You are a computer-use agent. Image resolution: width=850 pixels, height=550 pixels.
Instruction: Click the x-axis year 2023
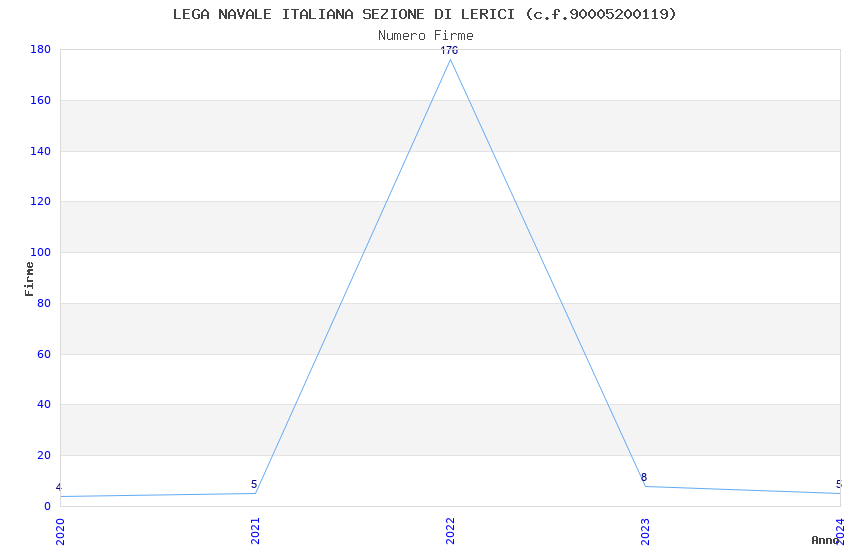(x=645, y=532)
